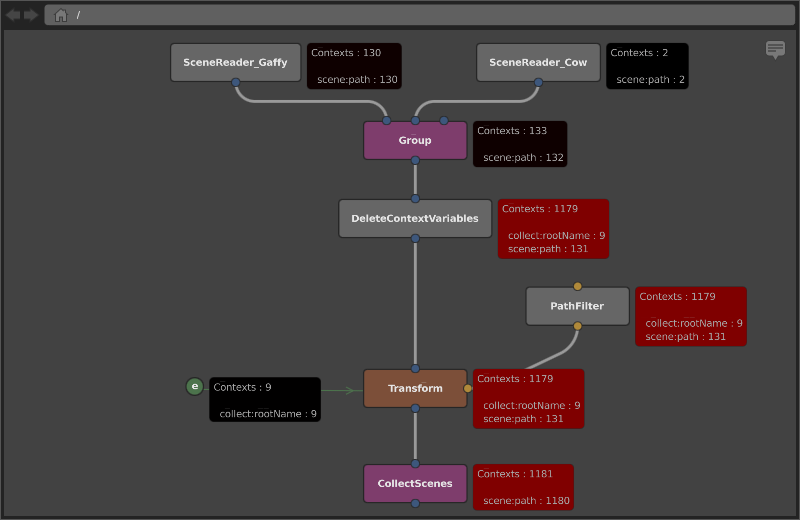Click the Group node's first input plug
The height and width of the screenshot is (520, 800).
click(387, 121)
